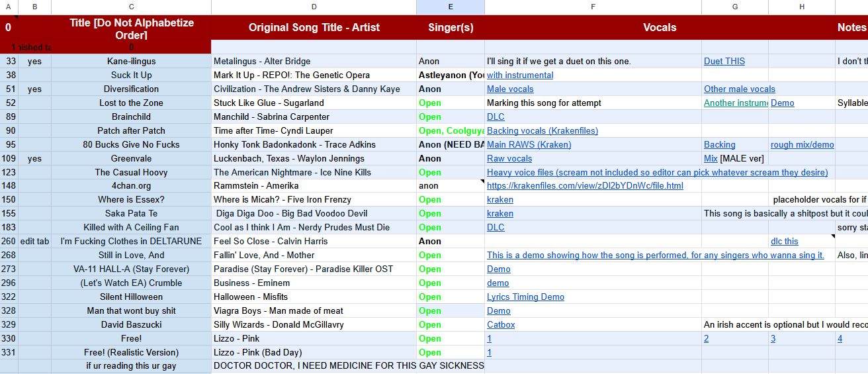
Task: Open the 'Duet THIS' link
Action: (x=724, y=61)
